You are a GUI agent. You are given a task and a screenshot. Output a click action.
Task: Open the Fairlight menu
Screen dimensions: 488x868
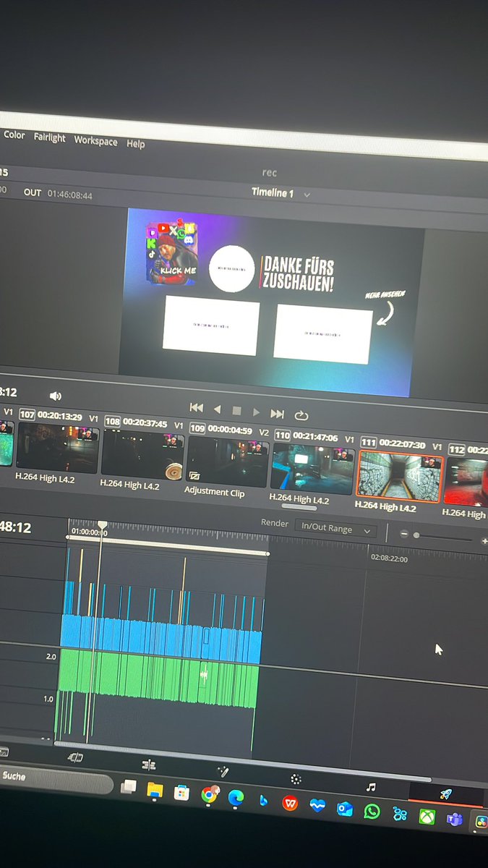49,137
